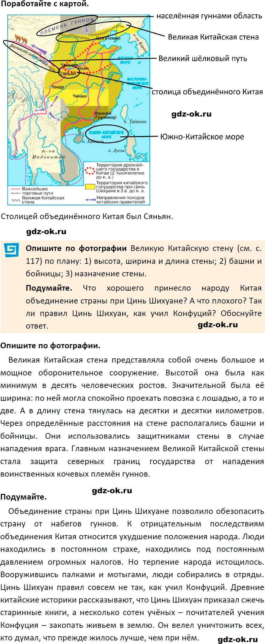Click the heading 'Опишите по фотографии.' below the box
The width and height of the screenshot is (265, 644).
pyautogui.click(x=50, y=346)
